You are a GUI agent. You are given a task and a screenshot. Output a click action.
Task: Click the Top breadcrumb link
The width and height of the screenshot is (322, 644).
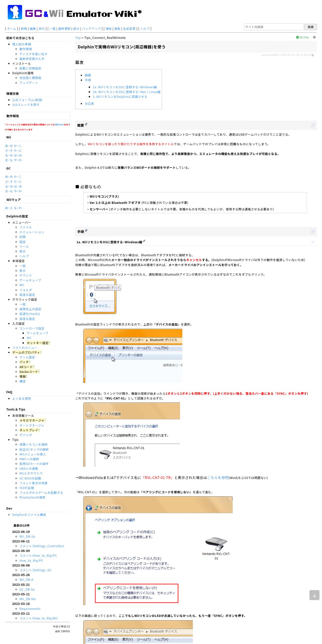click(x=78, y=38)
